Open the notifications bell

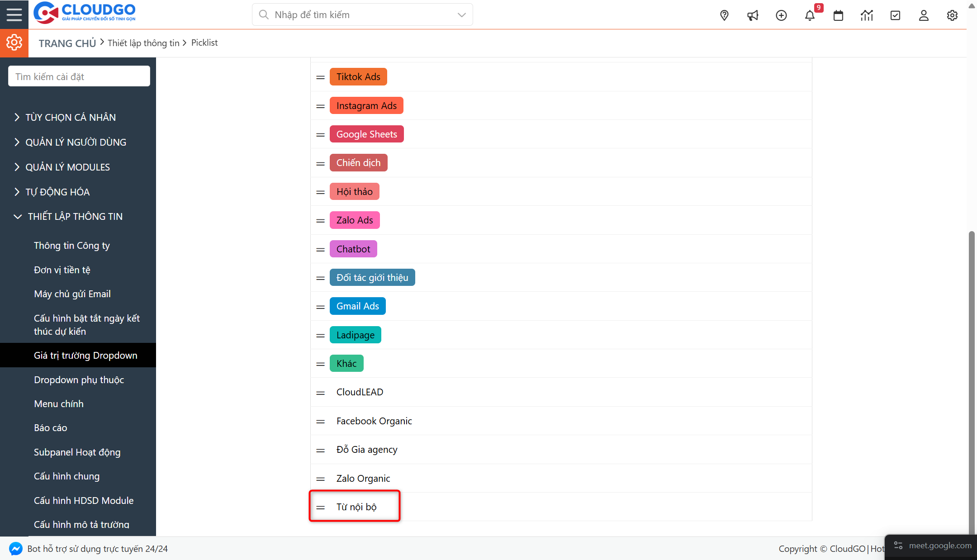point(810,15)
